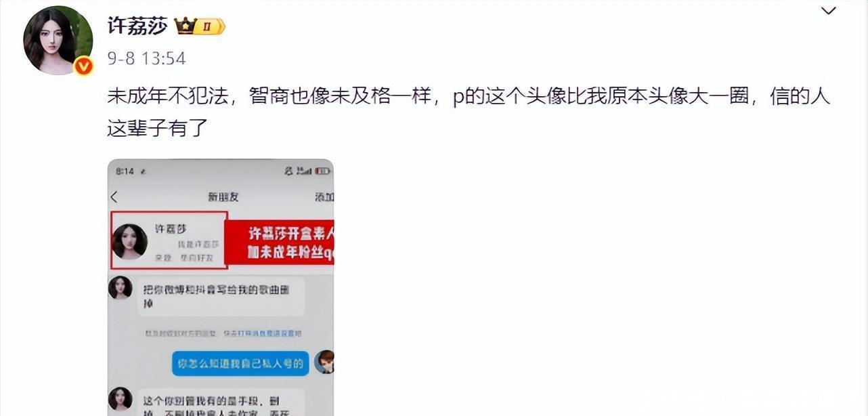Viewport: 868px width, 416px height.
Task: Select the 新朋友 title in the screenshot
Action: 223,197
